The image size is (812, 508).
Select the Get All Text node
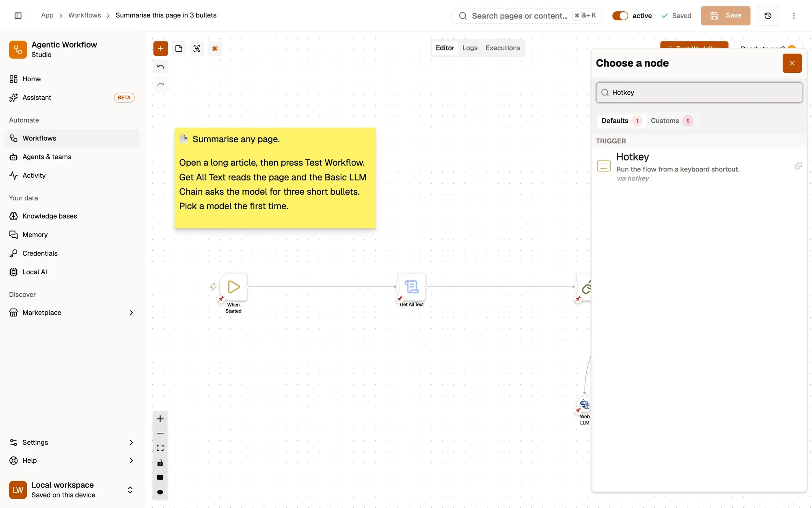coord(412,287)
